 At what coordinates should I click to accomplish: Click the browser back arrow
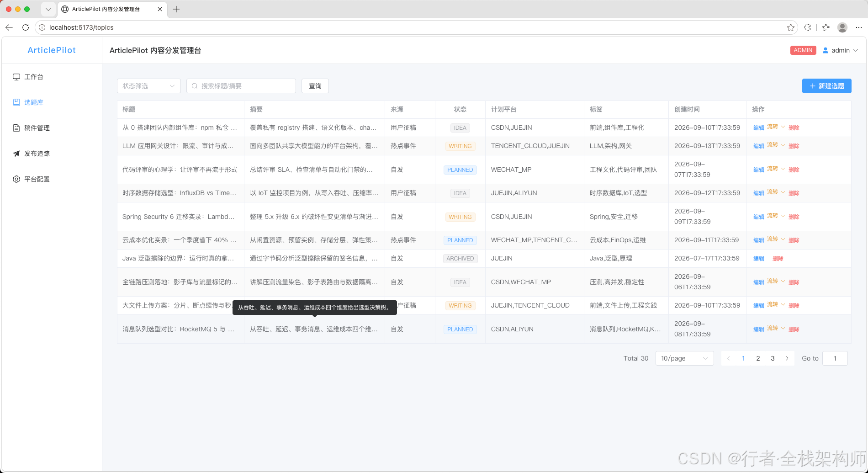pos(9,27)
